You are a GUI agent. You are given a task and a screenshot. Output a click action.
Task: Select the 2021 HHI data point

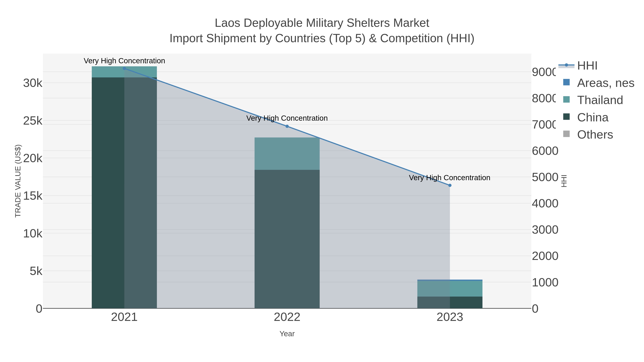click(x=124, y=68)
